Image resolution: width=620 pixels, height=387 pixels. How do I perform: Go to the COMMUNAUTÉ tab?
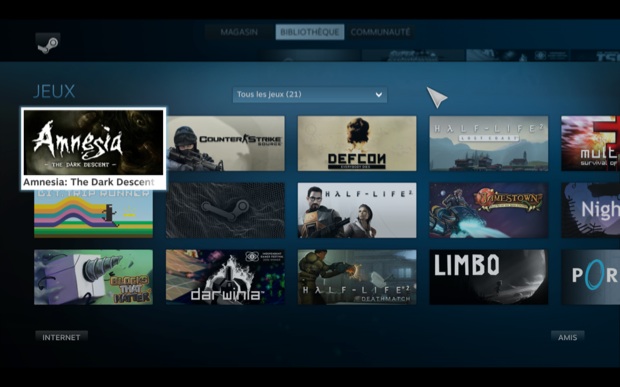click(380, 32)
